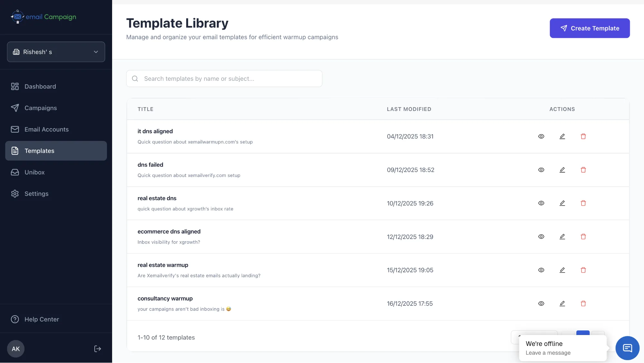Click the 'ecommerce dns aligned' title
The image size is (644, 363).
[x=169, y=232]
